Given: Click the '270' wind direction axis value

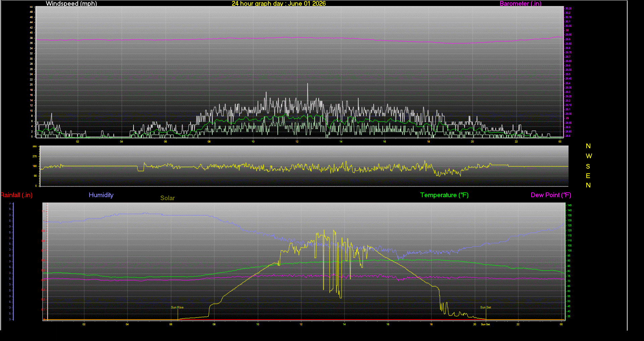Looking at the screenshot, I should click(35, 156).
